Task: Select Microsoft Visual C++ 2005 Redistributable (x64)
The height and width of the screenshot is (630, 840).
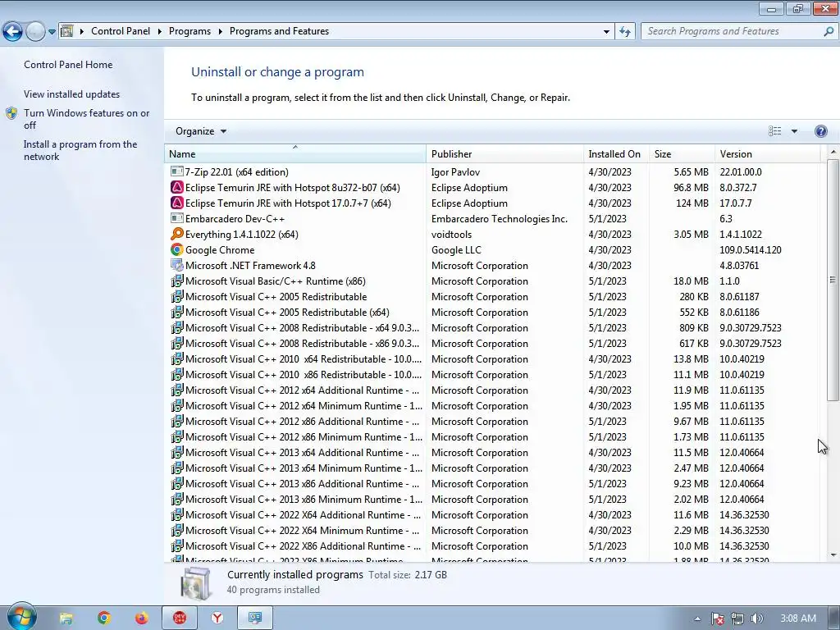Action: click(493, 312)
